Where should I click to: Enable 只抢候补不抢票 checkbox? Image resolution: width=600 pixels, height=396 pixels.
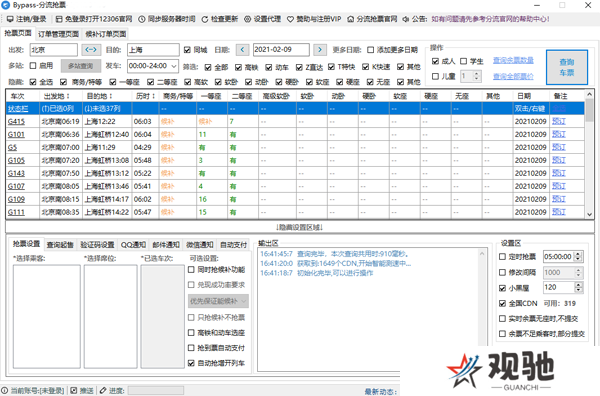191,317
